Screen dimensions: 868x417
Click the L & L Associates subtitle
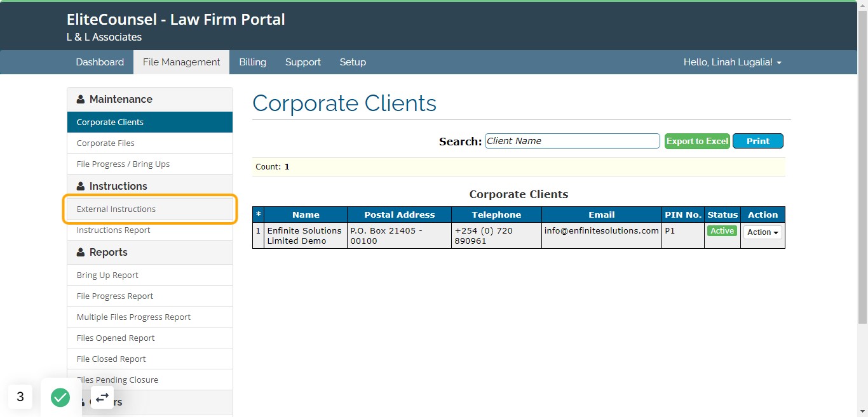coord(104,37)
